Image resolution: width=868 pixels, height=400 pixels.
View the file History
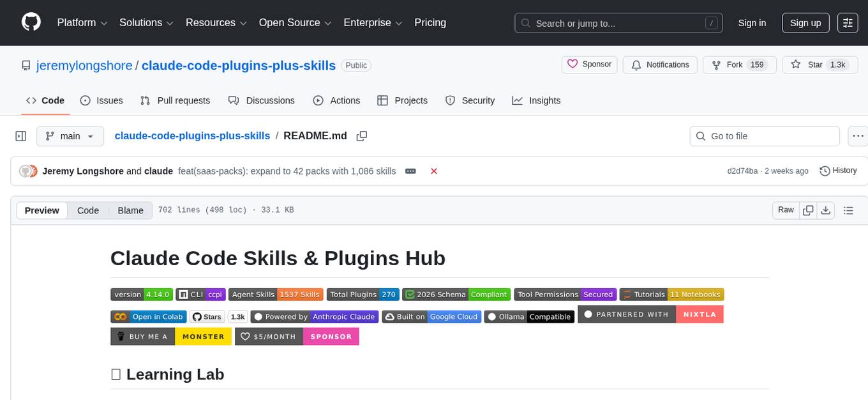pos(838,171)
